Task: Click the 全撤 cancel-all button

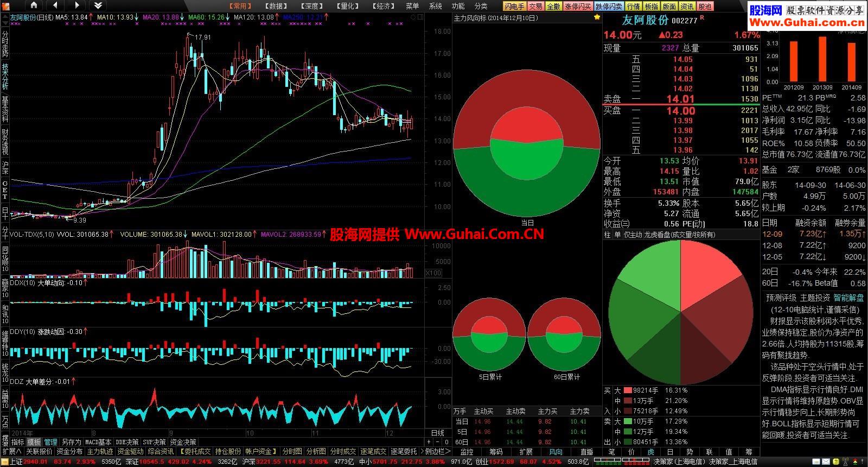Action: pyautogui.click(x=553, y=6)
